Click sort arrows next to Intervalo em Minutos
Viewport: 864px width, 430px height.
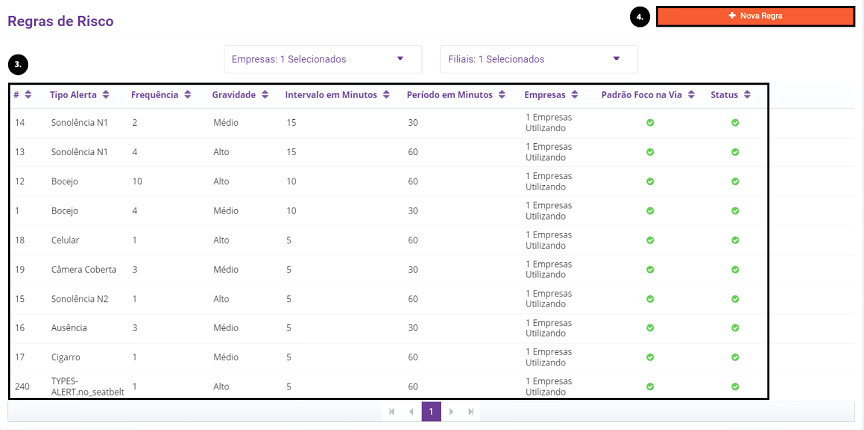tap(386, 95)
